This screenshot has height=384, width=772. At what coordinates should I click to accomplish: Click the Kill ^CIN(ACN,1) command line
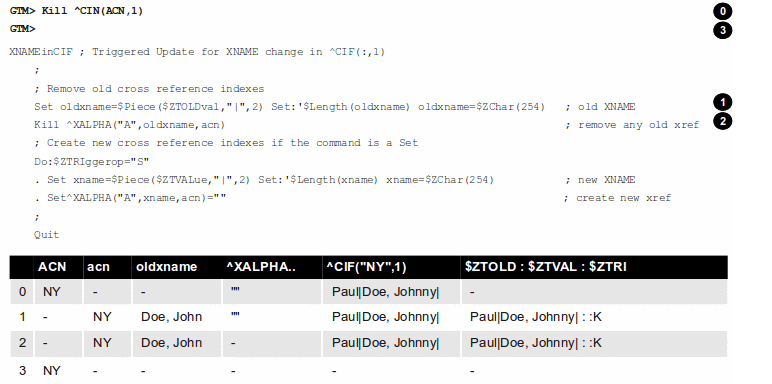[x=76, y=11]
